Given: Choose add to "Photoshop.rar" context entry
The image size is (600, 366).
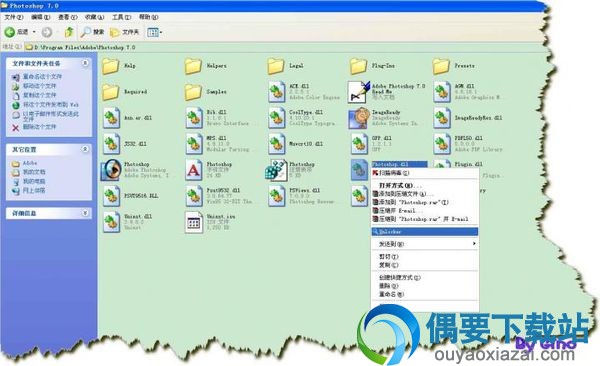Looking at the screenshot, I should click(x=425, y=202).
